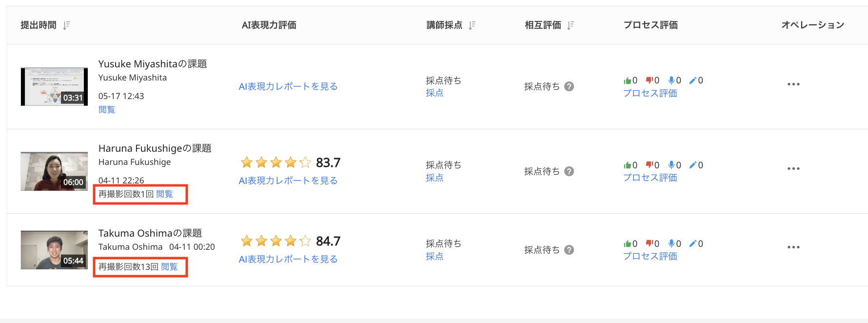Click 閲覧 next to 再撮影回数13回

click(169, 267)
